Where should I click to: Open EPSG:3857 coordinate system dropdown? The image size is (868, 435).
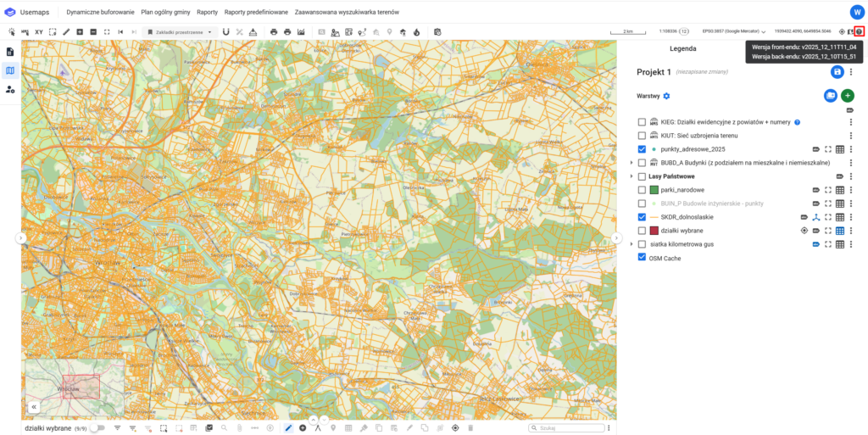pos(733,32)
